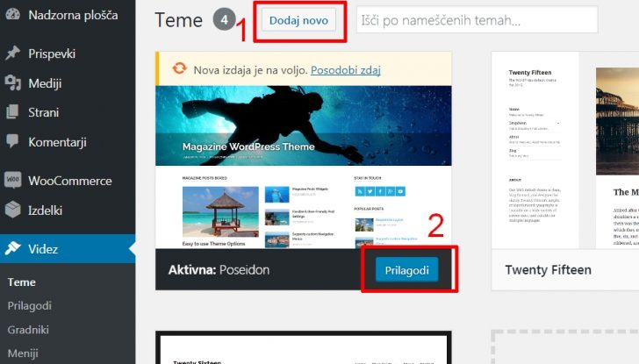Image resolution: width=639 pixels, height=364 pixels.
Task: Click the Mediji media icon
Action: 12,82
